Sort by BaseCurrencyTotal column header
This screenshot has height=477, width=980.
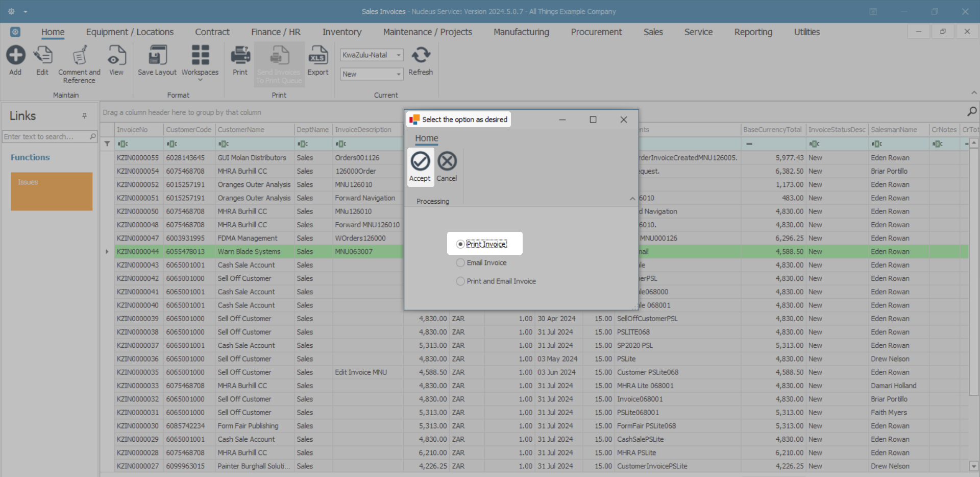click(773, 130)
